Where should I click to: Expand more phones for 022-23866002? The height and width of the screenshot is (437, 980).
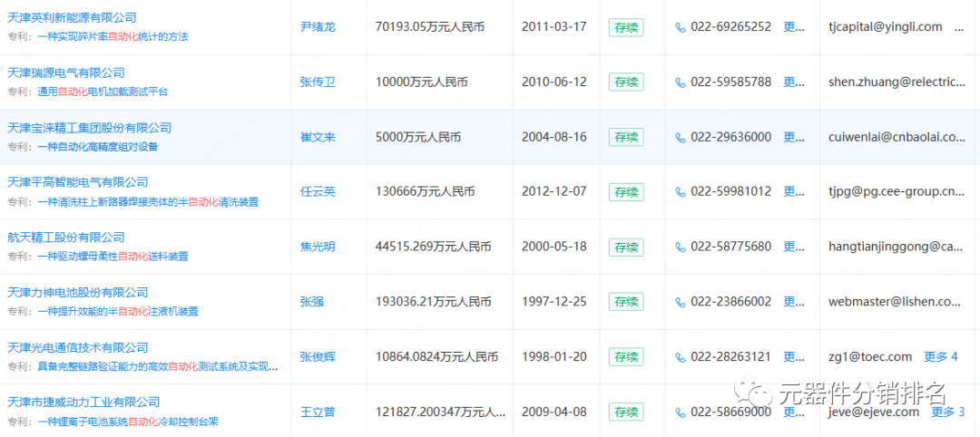[794, 302]
